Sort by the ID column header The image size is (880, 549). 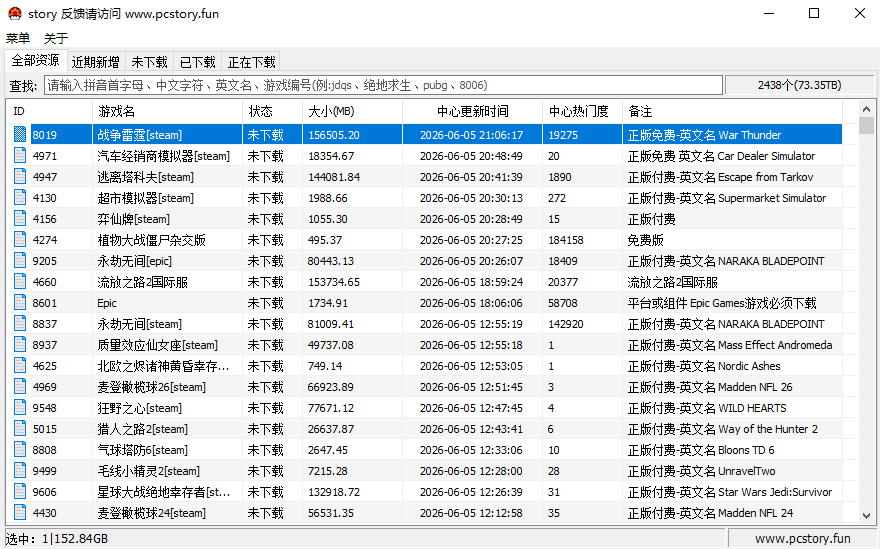point(49,111)
